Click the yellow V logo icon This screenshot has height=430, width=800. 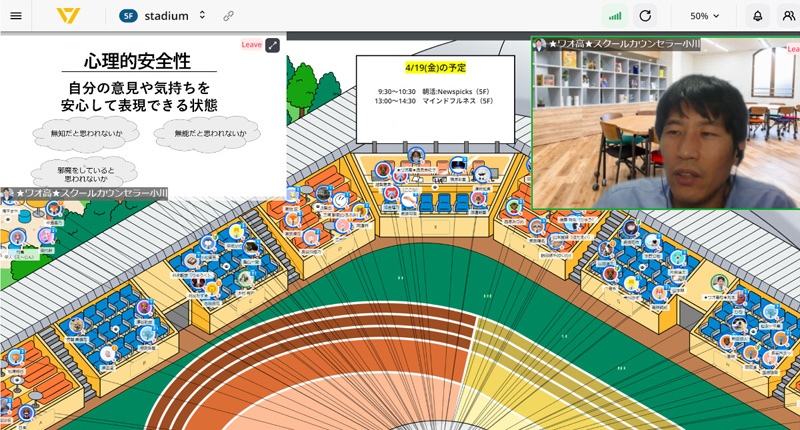tap(68, 16)
